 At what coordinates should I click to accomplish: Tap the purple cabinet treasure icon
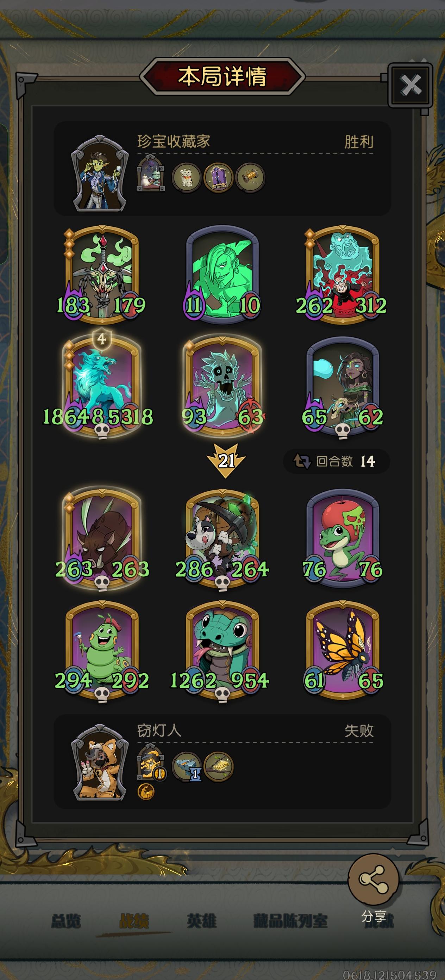pos(218,176)
